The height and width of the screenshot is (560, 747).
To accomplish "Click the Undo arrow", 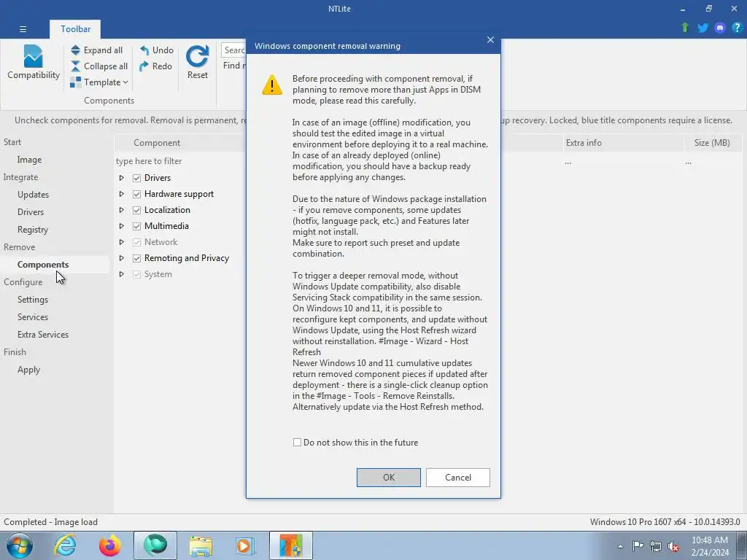I will 144,50.
